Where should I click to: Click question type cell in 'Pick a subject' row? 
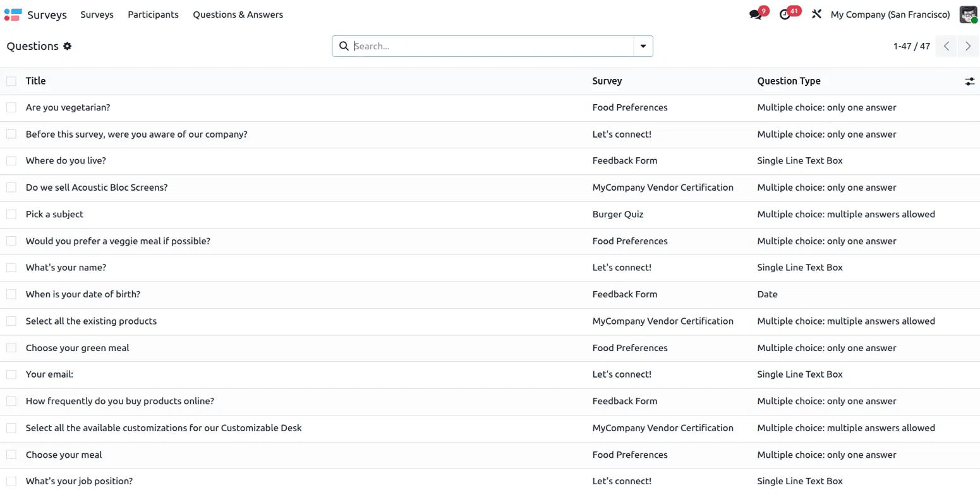point(846,214)
